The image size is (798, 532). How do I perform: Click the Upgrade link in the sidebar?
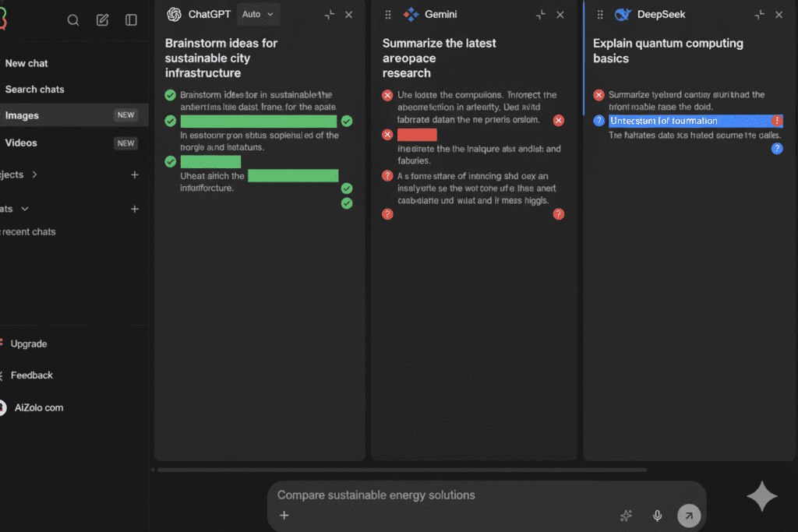click(29, 344)
